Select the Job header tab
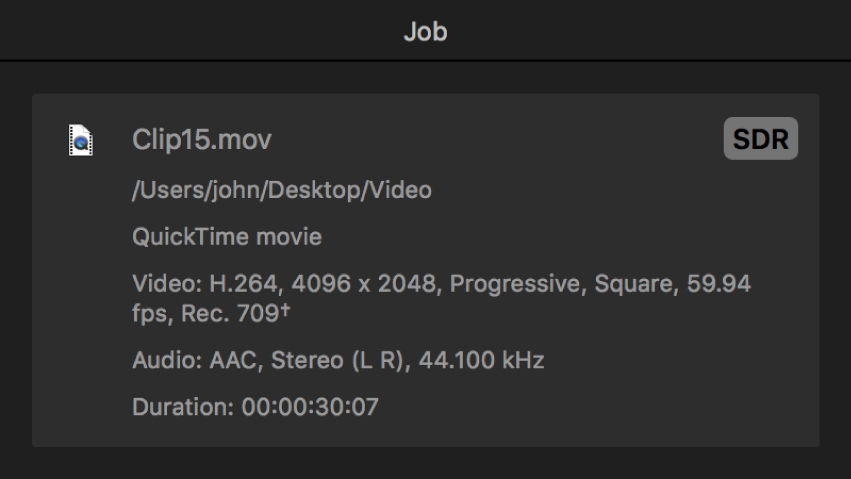Image resolution: width=851 pixels, height=479 pixels. pyautogui.click(x=425, y=31)
